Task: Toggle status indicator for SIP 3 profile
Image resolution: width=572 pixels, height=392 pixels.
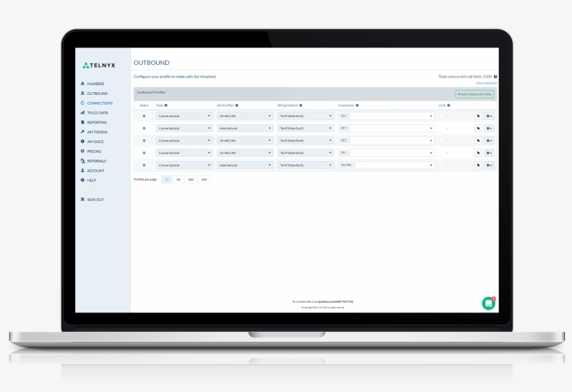Action: [x=144, y=128]
